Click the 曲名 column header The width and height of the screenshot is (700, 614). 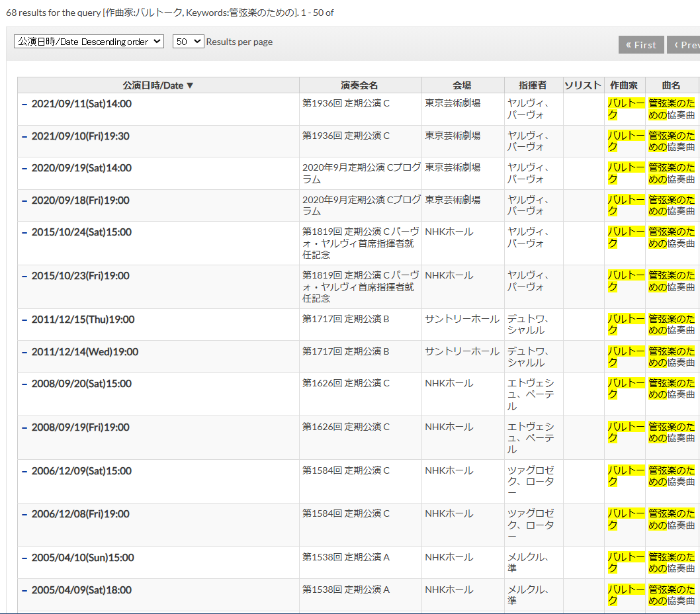coord(672,85)
